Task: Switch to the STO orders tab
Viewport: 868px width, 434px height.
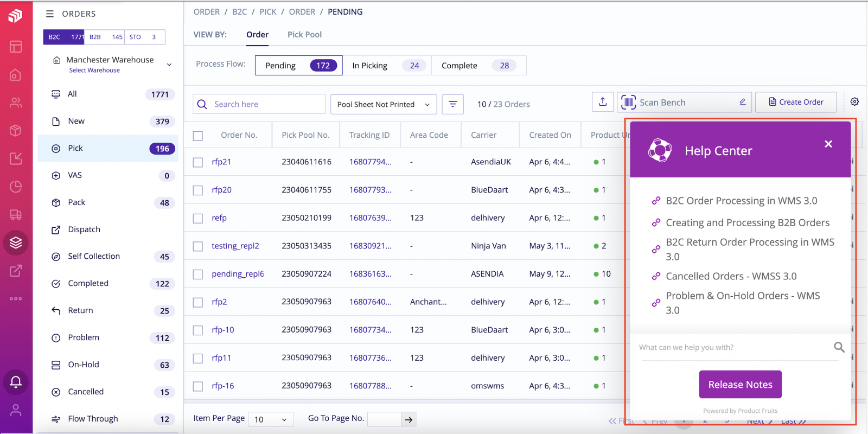Action: pos(144,37)
